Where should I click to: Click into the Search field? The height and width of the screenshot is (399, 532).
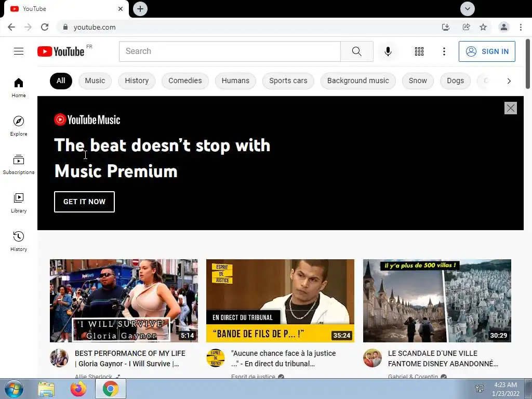pyautogui.click(x=230, y=51)
